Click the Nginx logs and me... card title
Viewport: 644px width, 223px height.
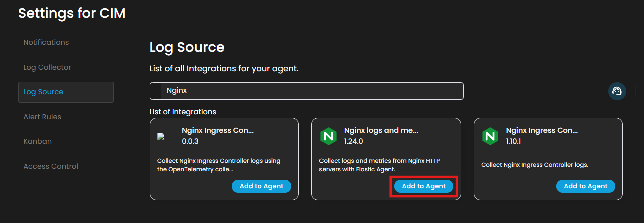pyautogui.click(x=381, y=130)
